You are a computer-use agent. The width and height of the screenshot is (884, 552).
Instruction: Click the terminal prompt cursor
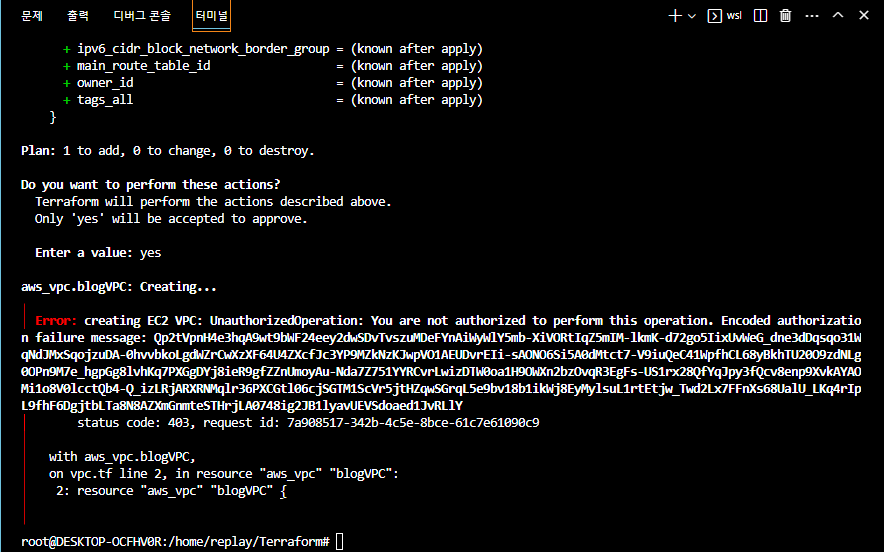coord(340,541)
